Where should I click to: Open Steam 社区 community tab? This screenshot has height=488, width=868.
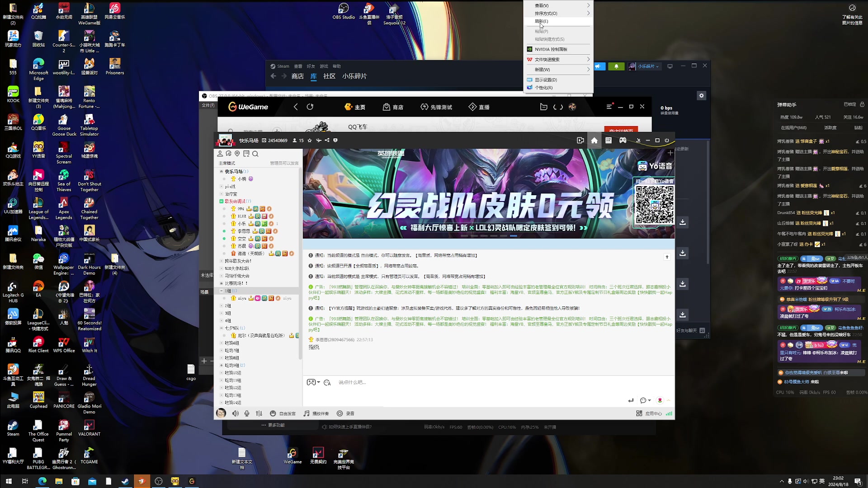tap(329, 76)
